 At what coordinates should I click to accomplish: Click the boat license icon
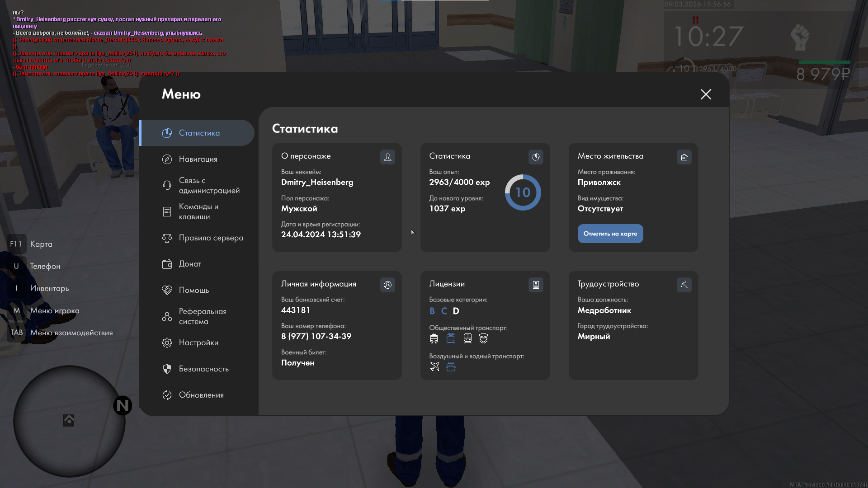click(x=451, y=367)
